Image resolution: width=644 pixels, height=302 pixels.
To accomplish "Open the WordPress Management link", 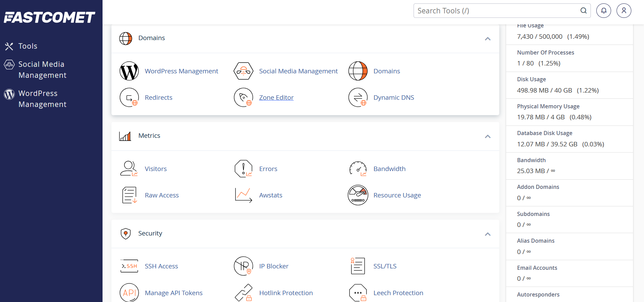I will [x=181, y=71].
